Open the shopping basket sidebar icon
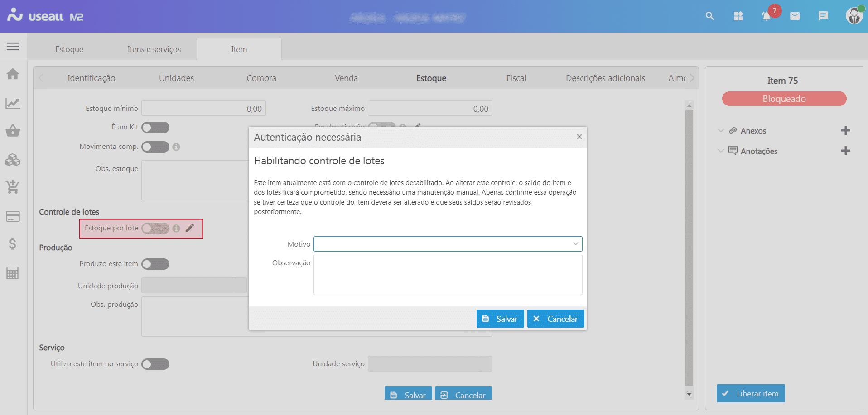Viewport: 868px width, 415px height. coord(13,131)
